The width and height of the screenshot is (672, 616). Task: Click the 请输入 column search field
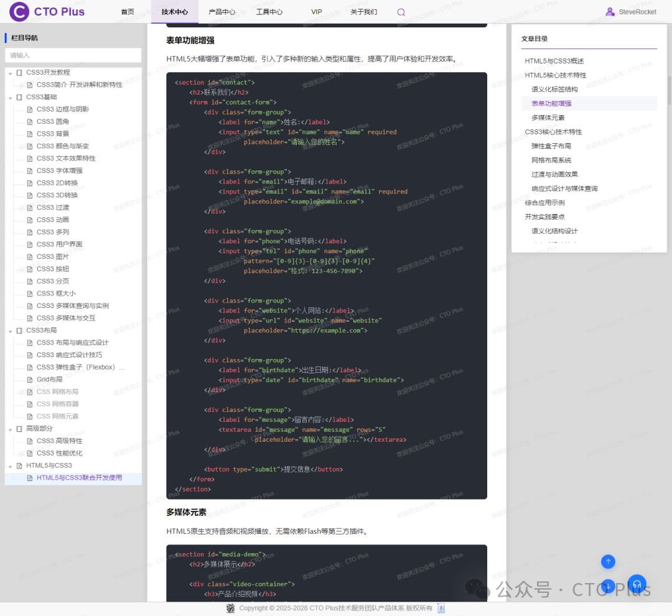click(x=73, y=55)
